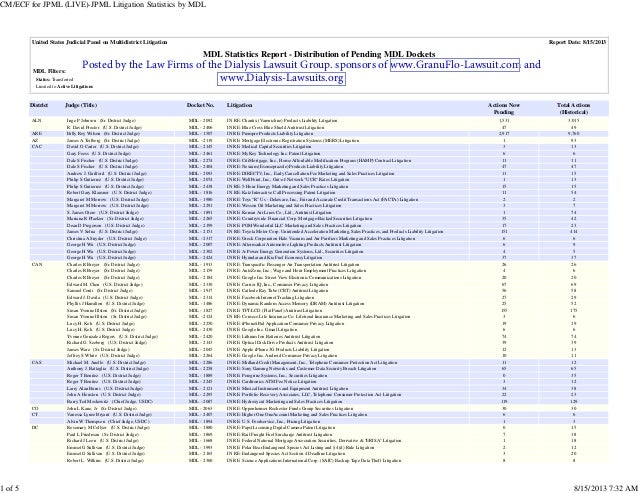Click the Countrywide Financial Corp. litigation row
Screen dimensions: 638x493
click(319, 218)
